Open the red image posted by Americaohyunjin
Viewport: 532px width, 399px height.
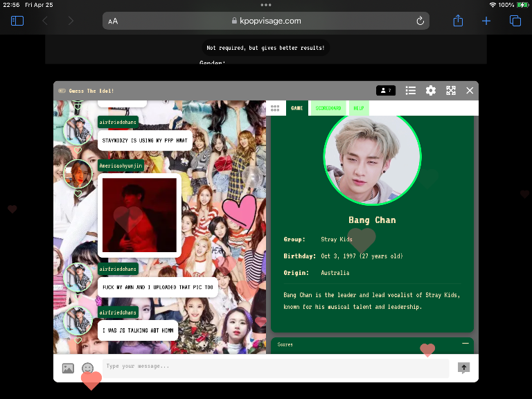[139, 215]
